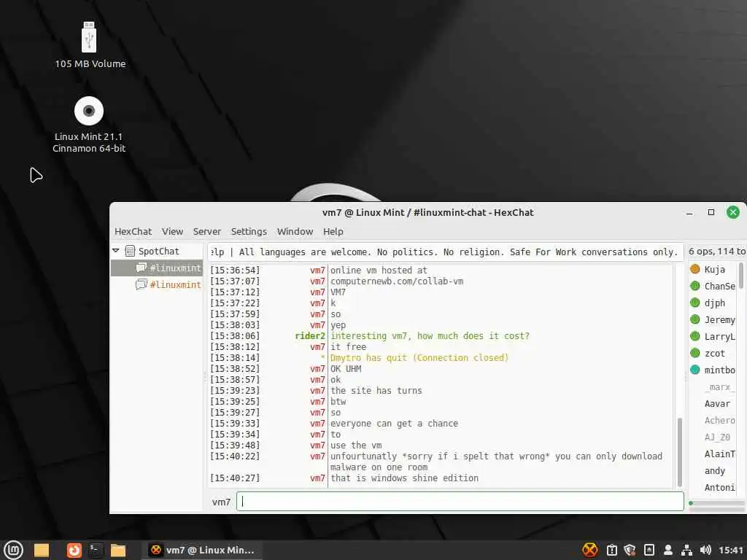Launch Firefox from the taskbar
This screenshot has width=747, height=560.
(x=74, y=551)
